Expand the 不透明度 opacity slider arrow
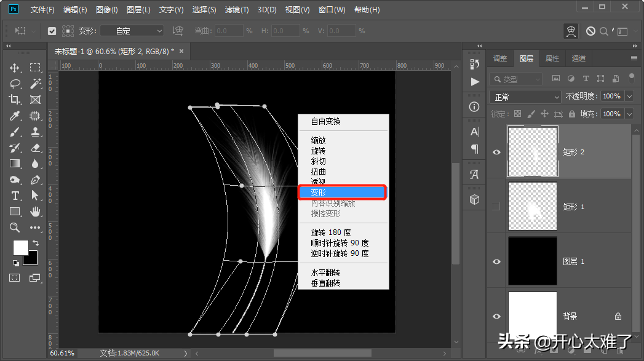The height and width of the screenshot is (361, 644). (x=629, y=96)
